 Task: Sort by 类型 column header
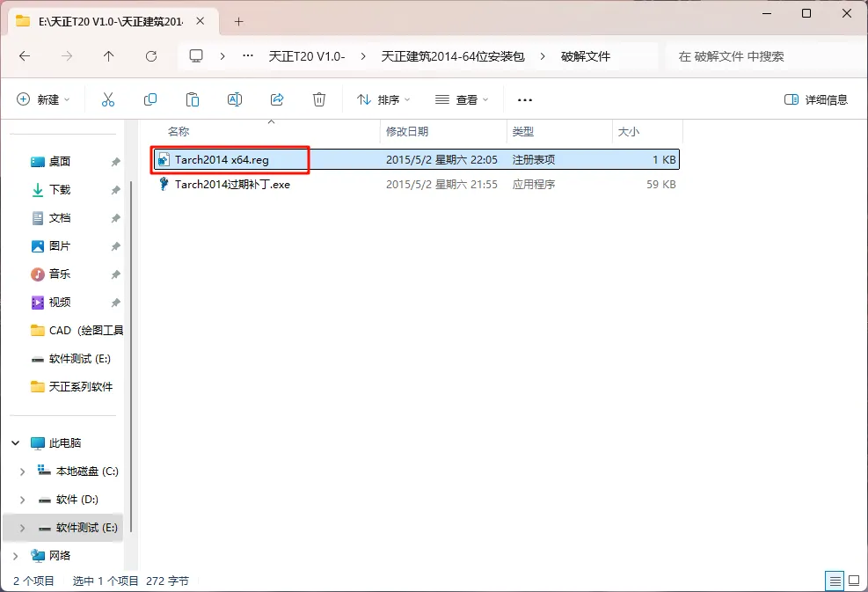(522, 131)
